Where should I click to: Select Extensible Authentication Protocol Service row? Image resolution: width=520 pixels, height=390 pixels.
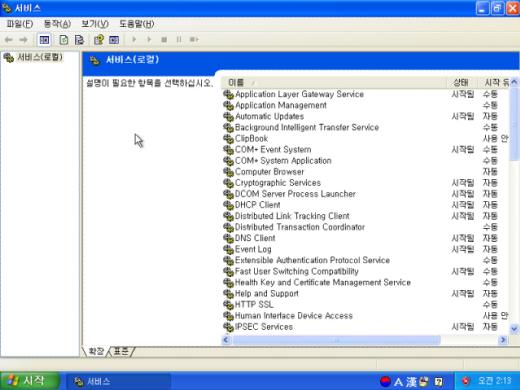[365, 260]
